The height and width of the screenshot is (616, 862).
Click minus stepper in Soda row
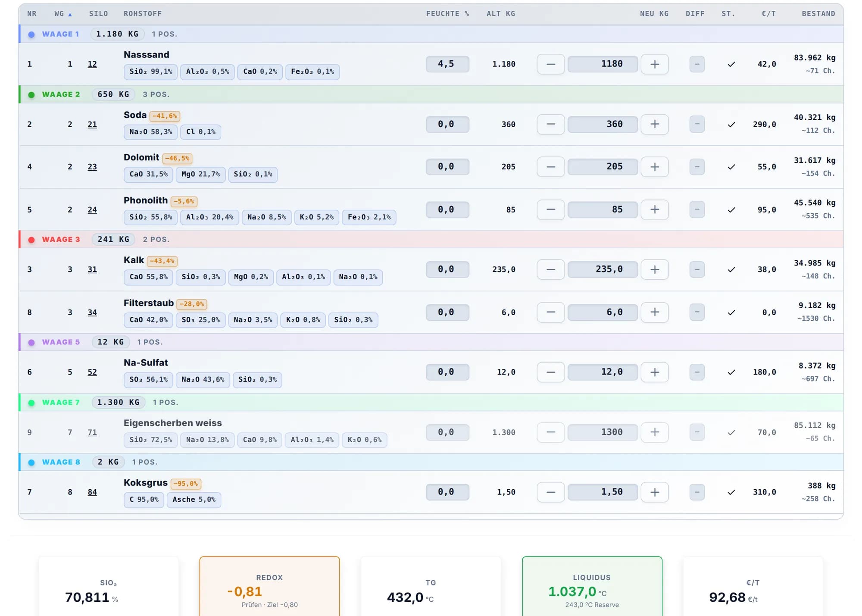pos(550,124)
